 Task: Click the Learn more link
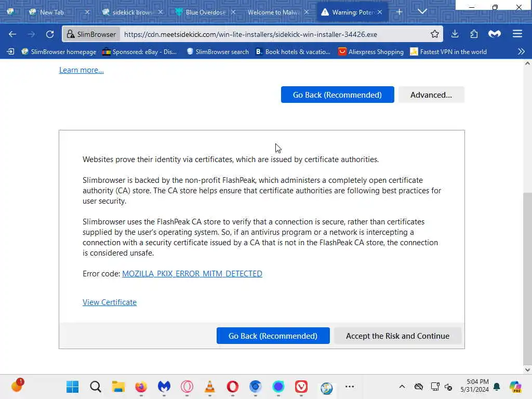click(x=82, y=70)
